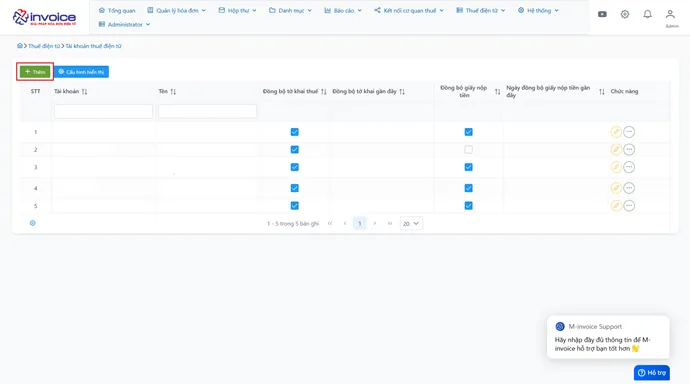
Task: Click the grid settings gear below table
Action: (33, 223)
